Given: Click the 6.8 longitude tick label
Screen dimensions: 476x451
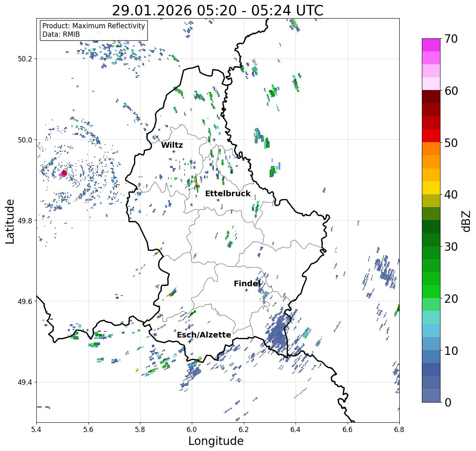Looking at the screenshot, I should click(399, 430).
